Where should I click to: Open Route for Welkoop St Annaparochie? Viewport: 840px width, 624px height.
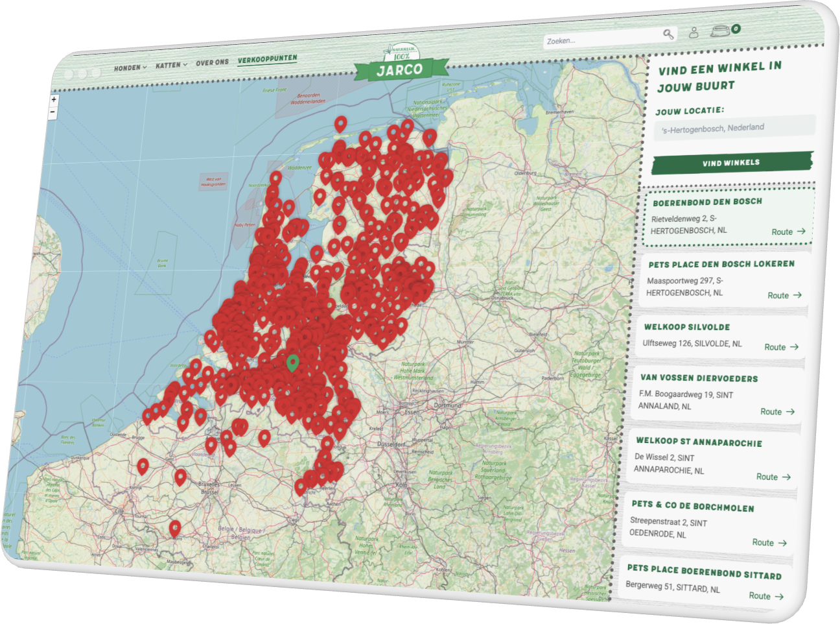773,477
